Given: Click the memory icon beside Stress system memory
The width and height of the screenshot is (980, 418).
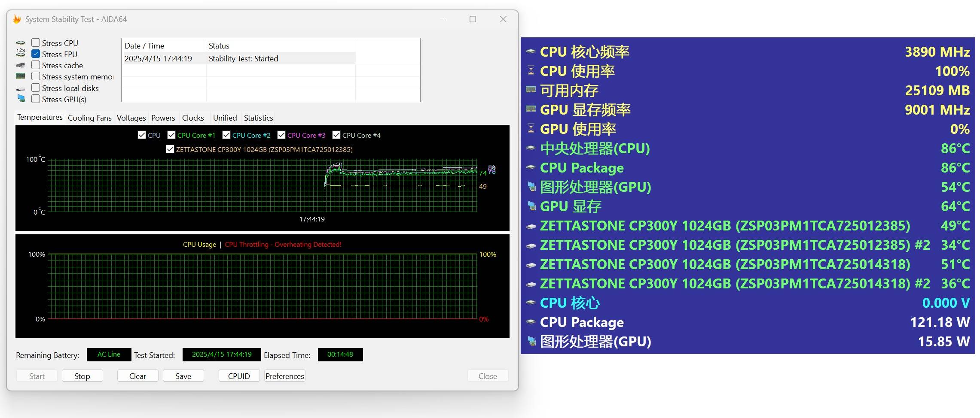Looking at the screenshot, I should [x=21, y=76].
